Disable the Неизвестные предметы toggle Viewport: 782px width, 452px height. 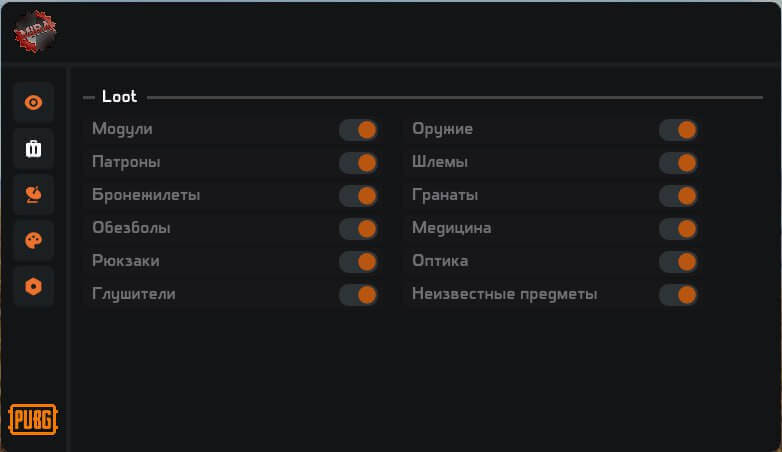[678, 295]
